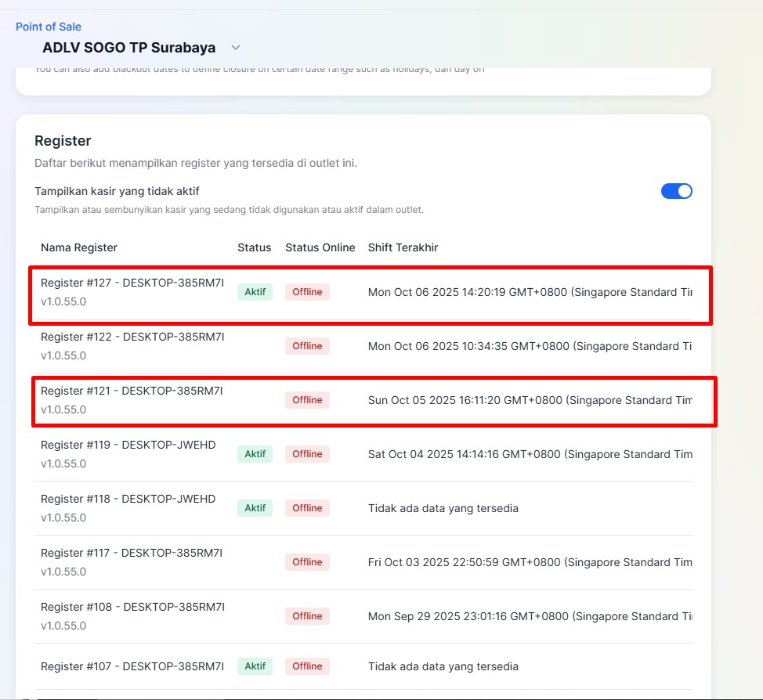The image size is (763, 700).
Task: Click the Aktif badge for Register #118
Action: (255, 508)
